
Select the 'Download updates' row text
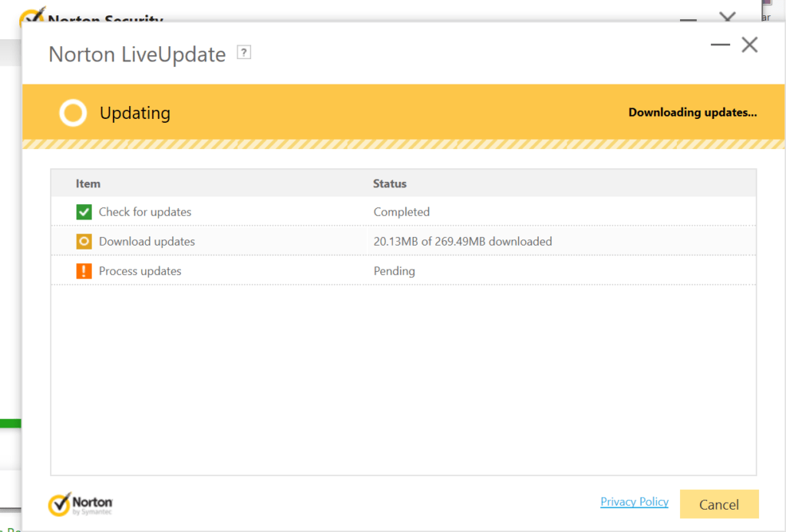147,242
